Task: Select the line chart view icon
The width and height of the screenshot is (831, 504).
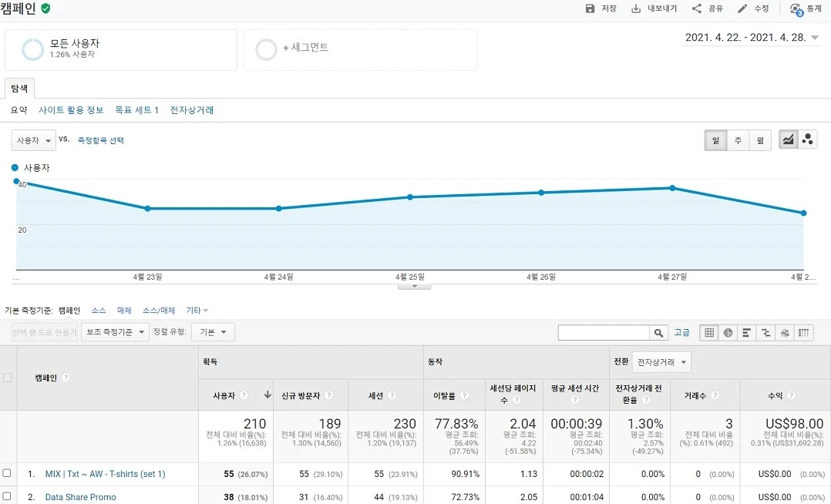Action: pyautogui.click(x=788, y=140)
